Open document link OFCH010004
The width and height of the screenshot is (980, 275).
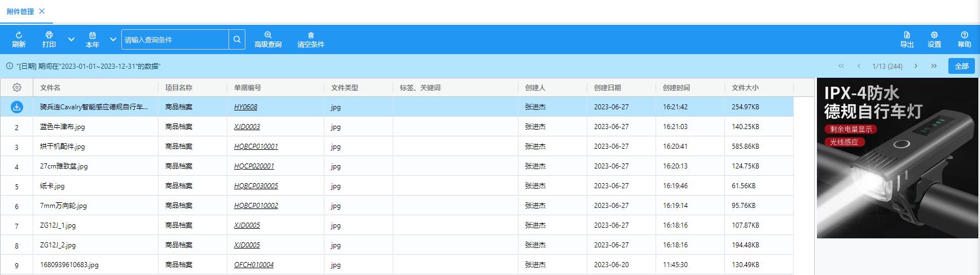254,265
